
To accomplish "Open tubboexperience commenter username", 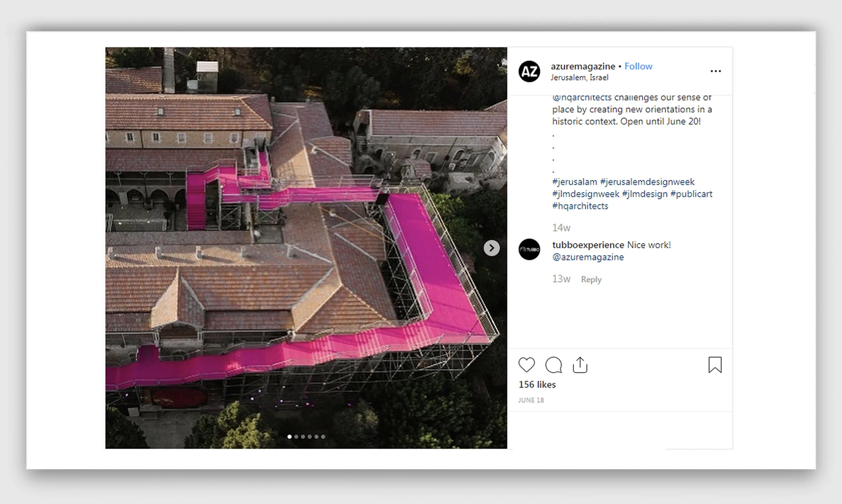I will 588,245.
